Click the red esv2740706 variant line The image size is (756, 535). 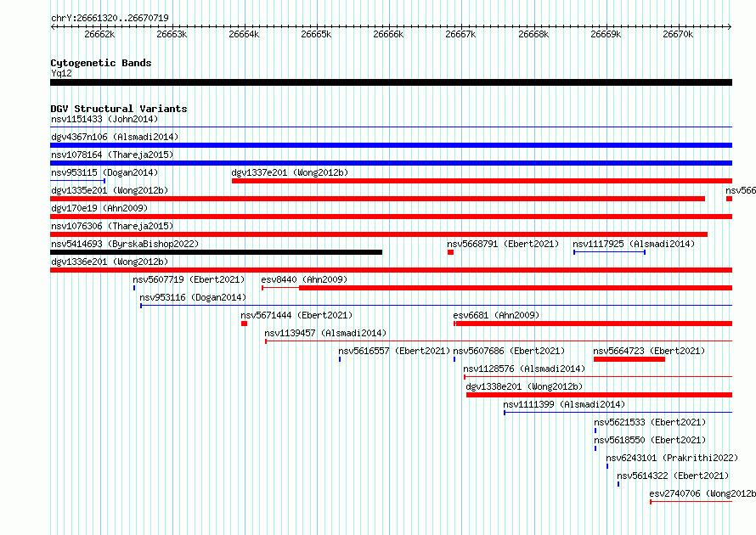(691, 502)
